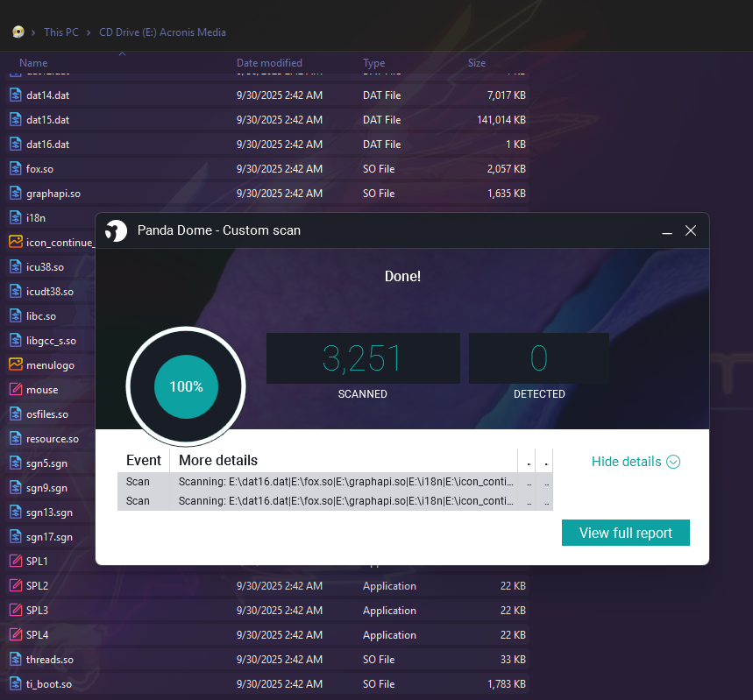The image size is (753, 700).
Task: Click the 100% scan progress circle
Action: 186,386
